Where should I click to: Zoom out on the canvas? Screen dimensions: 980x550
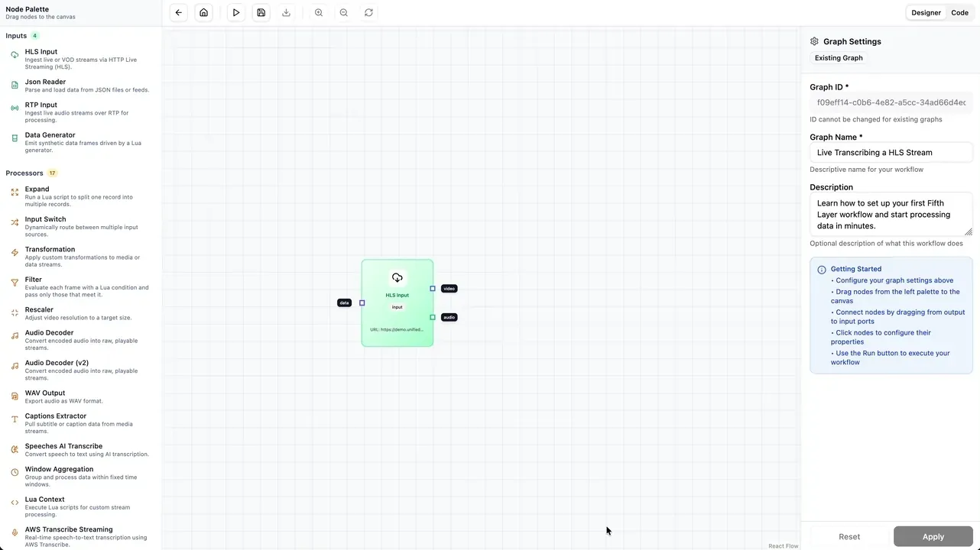click(x=343, y=12)
